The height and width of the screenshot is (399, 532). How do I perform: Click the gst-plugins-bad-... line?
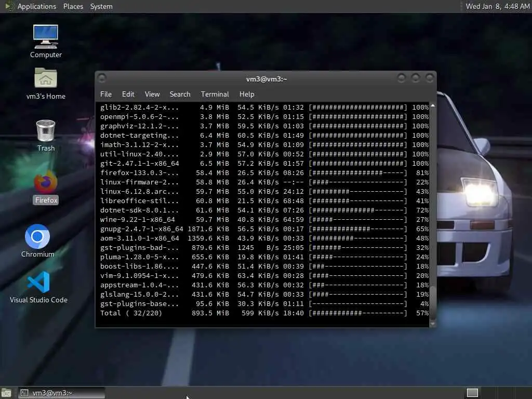click(264, 248)
